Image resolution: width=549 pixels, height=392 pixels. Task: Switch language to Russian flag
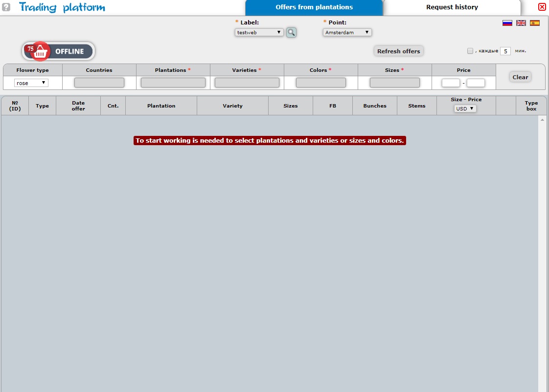coord(507,23)
